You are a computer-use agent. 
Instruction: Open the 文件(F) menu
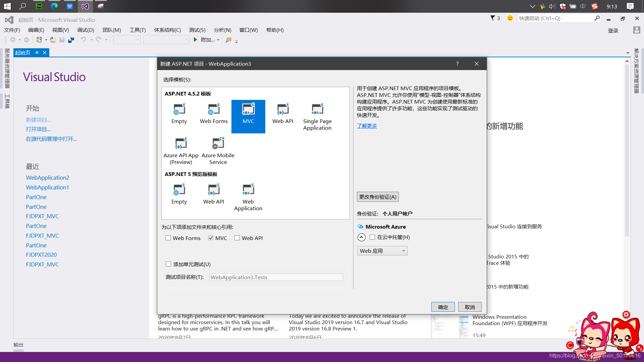12,30
